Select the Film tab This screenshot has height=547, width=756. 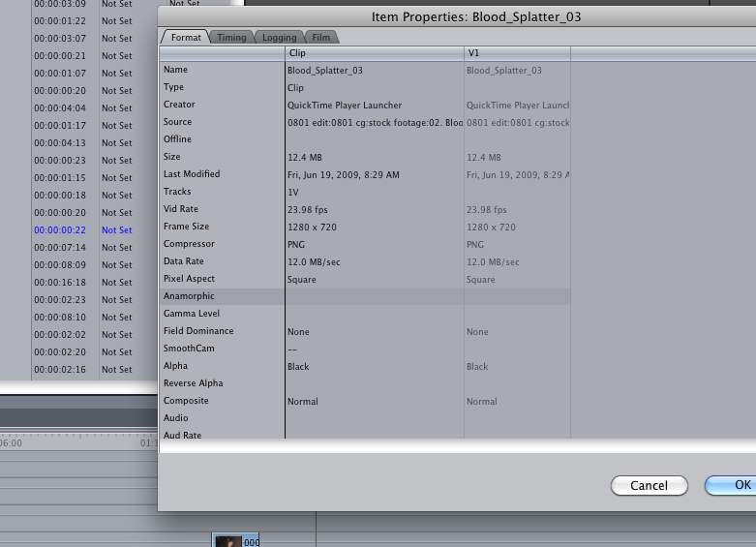[321, 38]
